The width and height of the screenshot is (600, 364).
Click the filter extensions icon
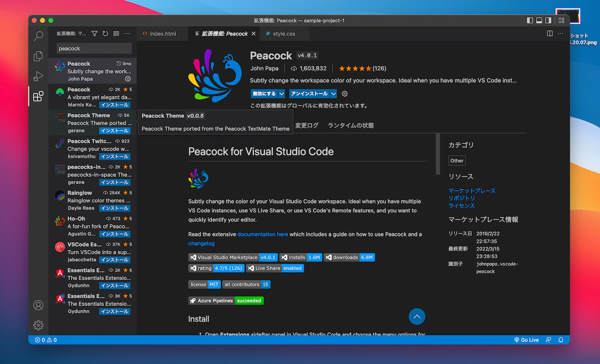pyautogui.click(x=94, y=33)
